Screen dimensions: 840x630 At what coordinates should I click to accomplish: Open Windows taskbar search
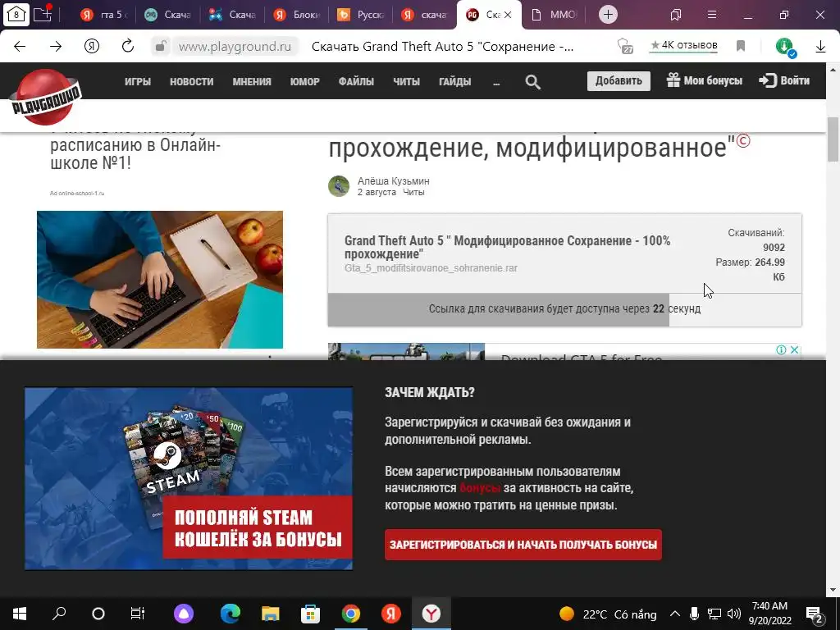click(59, 614)
